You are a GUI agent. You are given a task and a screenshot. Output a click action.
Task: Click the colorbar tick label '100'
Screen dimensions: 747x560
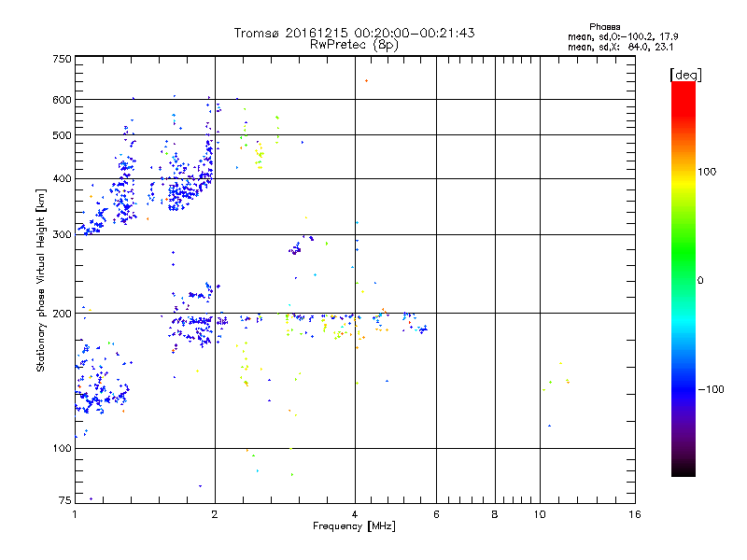coord(707,172)
